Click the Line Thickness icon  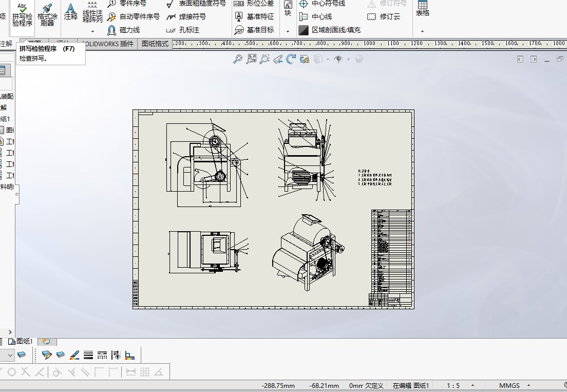[x=88, y=355]
